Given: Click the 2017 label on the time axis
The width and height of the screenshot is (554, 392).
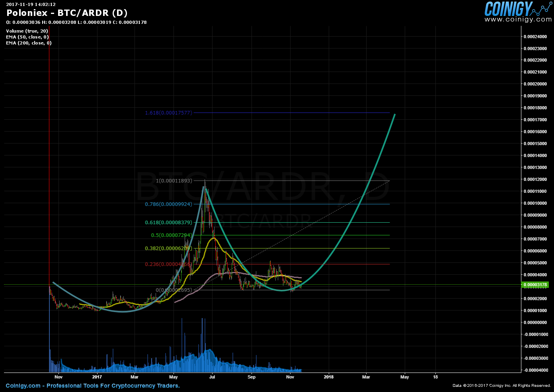Looking at the screenshot, I should coord(97,377).
